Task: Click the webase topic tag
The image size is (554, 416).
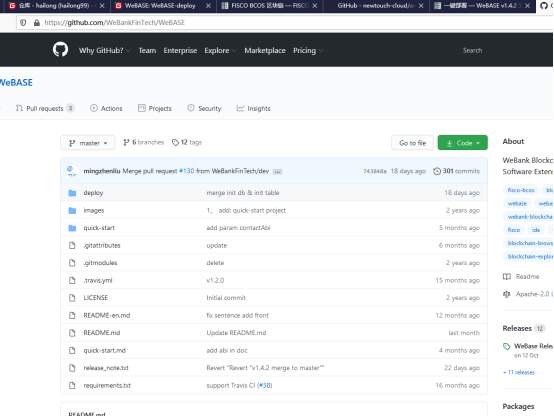Action: click(x=517, y=204)
